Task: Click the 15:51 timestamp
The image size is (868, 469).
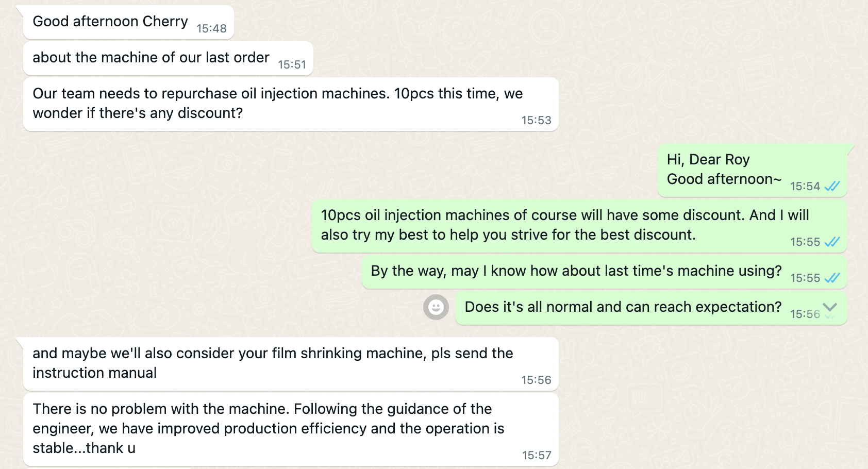Action: coord(292,65)
